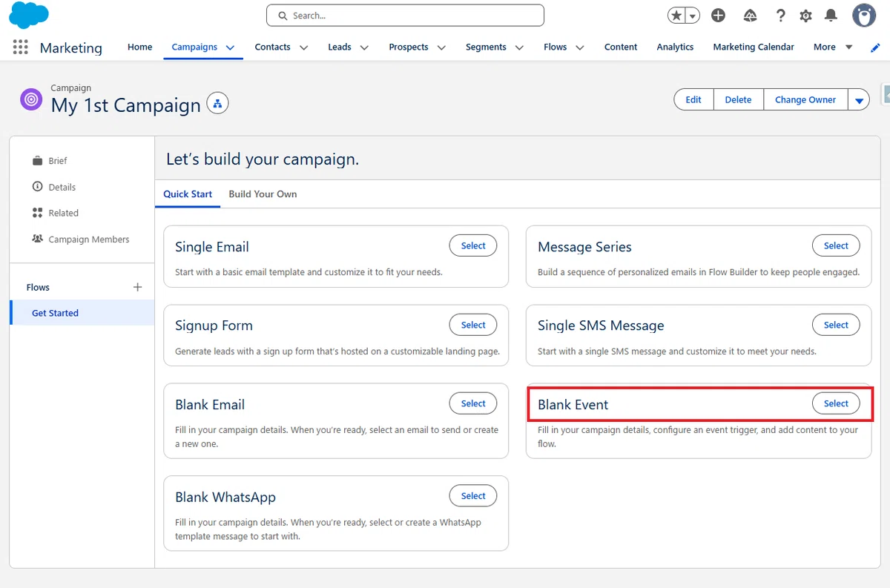Expand the Campaigns tab dropdown chevron
This screenshot has height=588, width=890.
(x=230, y=47)
